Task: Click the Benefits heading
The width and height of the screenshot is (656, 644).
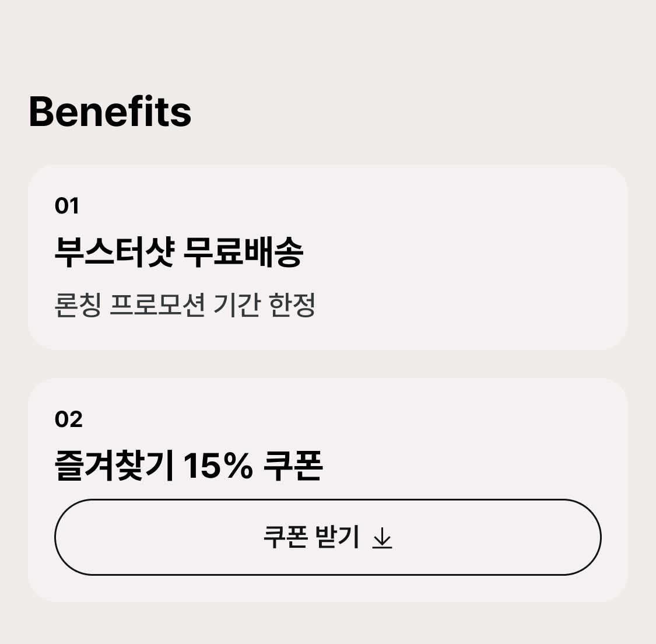Action: 110,111
